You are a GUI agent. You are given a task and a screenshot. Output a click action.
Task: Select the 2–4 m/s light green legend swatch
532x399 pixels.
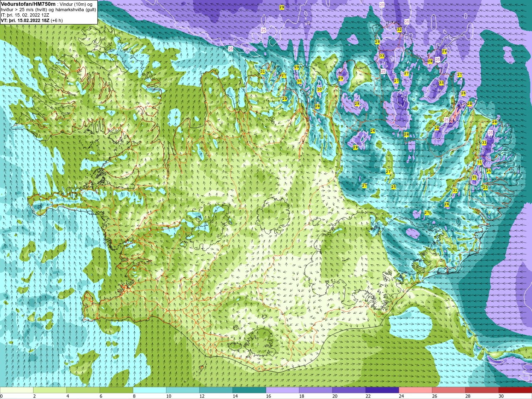[50, 390]
